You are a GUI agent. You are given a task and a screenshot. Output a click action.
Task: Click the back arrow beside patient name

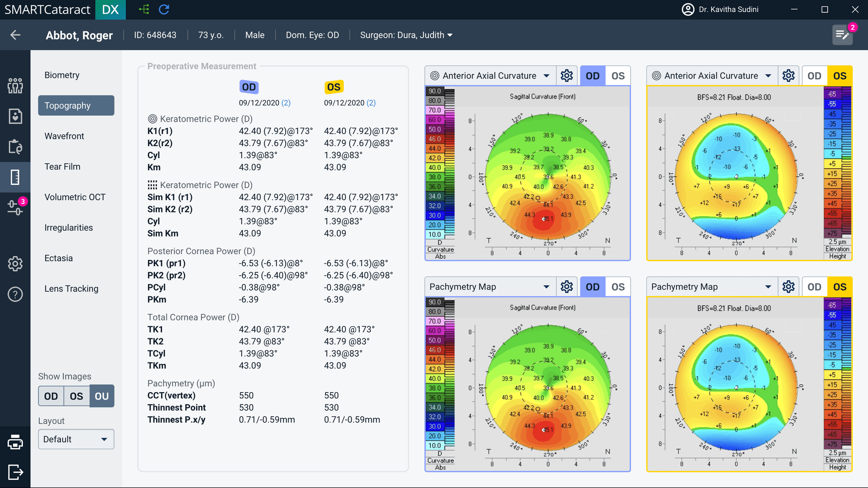click(15, 35)
